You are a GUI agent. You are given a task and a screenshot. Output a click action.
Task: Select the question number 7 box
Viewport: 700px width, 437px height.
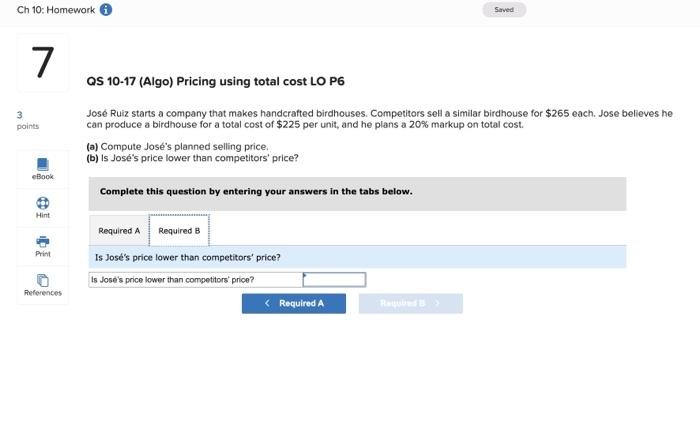click(x=43, y=63)
